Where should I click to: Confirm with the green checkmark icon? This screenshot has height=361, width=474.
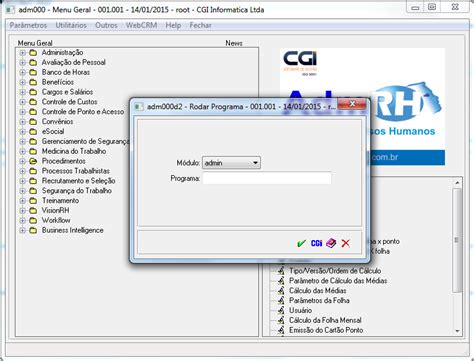point(301,243)
